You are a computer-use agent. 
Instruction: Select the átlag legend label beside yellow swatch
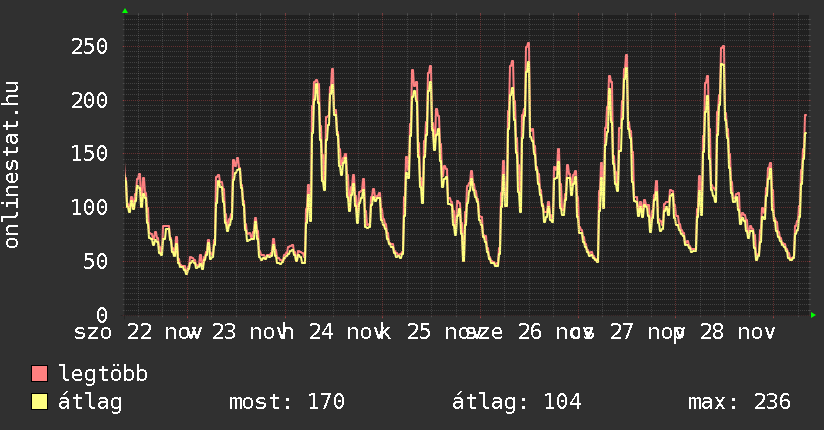click(x=90, y=402)
